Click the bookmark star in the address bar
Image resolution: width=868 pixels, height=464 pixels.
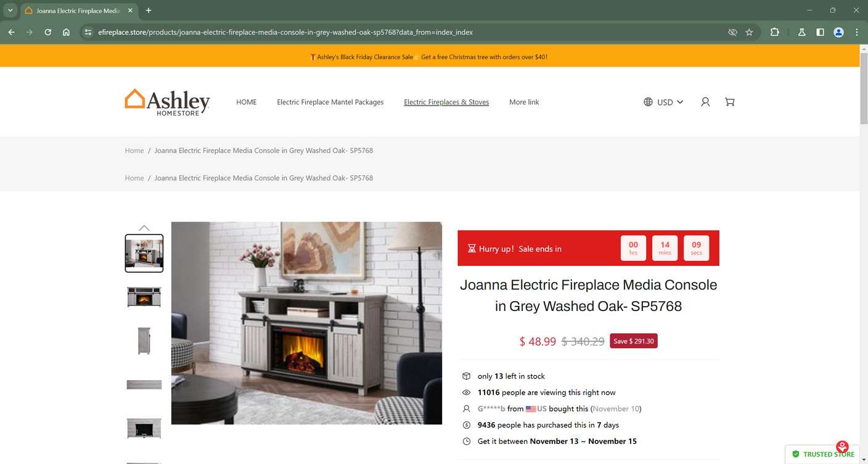[749, 32]
